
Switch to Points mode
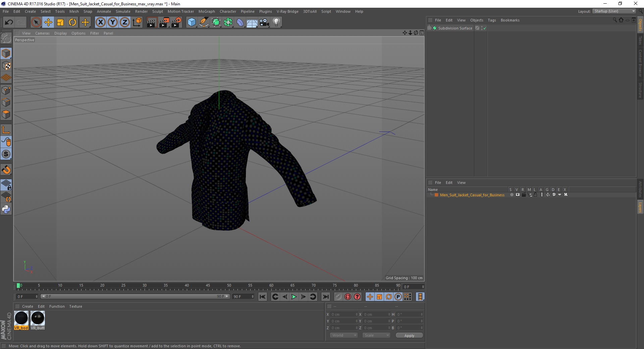[x=6, y=90]
